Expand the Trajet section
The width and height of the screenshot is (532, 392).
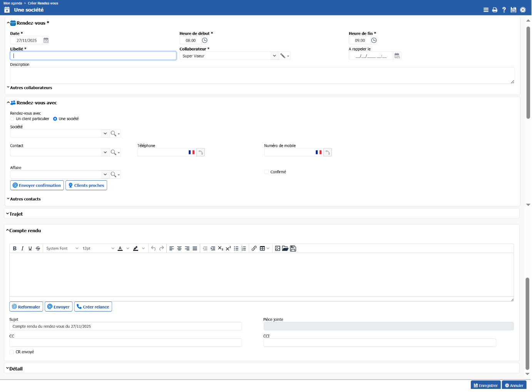(x=16, y=214)
